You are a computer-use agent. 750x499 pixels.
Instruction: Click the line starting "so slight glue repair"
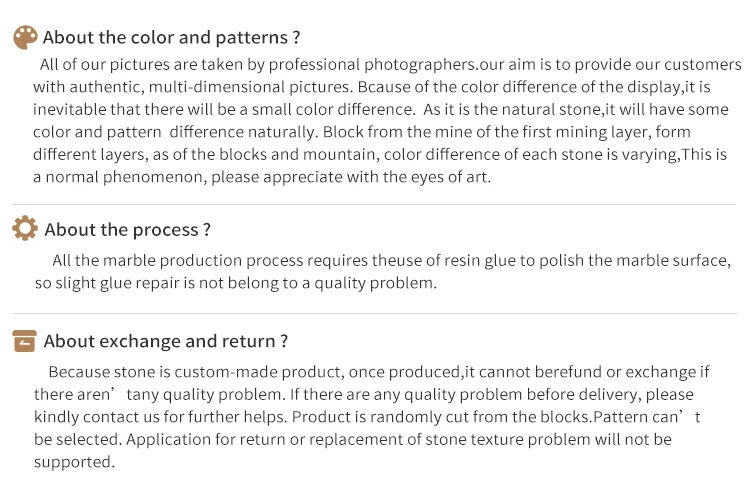(x=236, y=283)
